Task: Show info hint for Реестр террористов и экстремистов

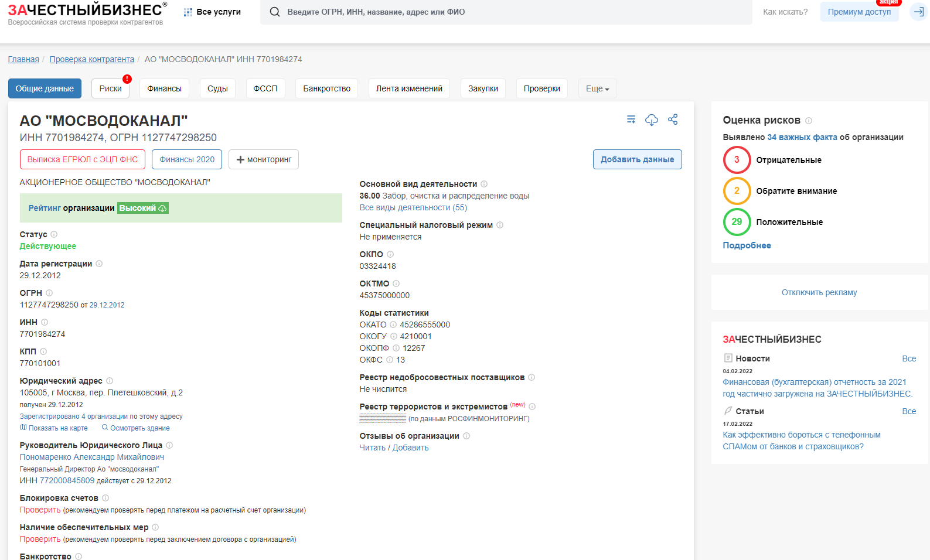Action: pos(532,407)
